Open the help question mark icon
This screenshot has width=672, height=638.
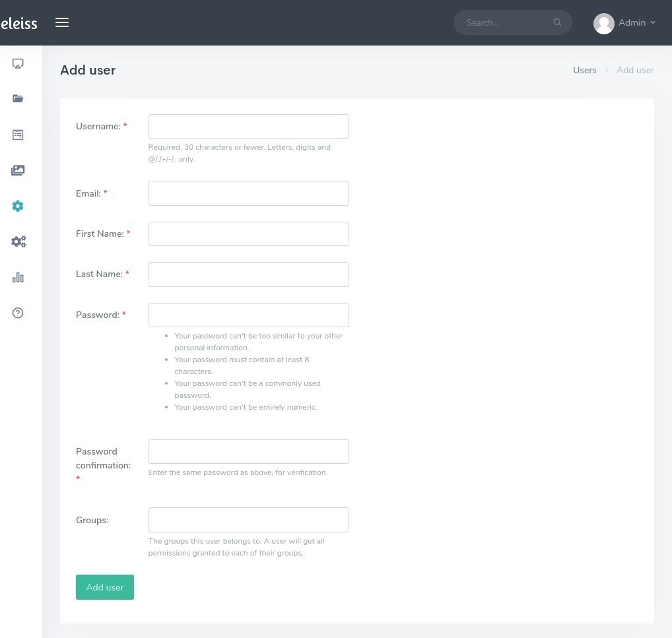point(18,313)
